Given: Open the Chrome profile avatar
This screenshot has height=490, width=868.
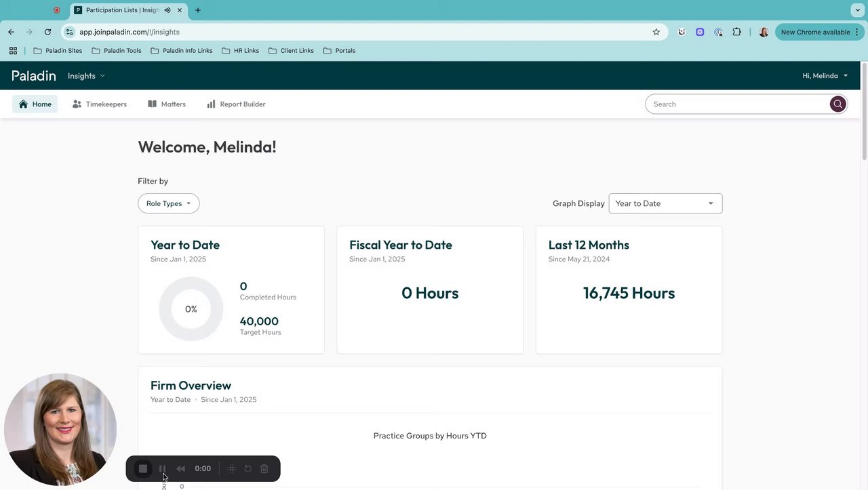Looking at the screenshot, I should (x=764, y=32).
